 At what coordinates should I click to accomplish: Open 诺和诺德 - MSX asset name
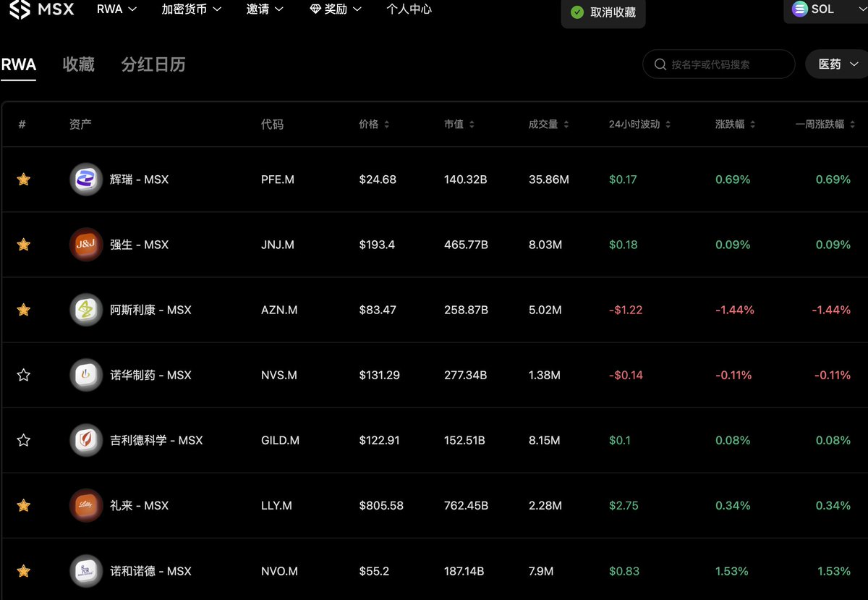(150, 571)
